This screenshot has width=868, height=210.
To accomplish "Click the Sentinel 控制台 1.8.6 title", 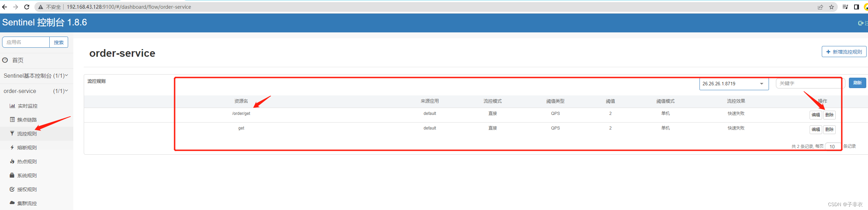I will click(x=44, y=22).
